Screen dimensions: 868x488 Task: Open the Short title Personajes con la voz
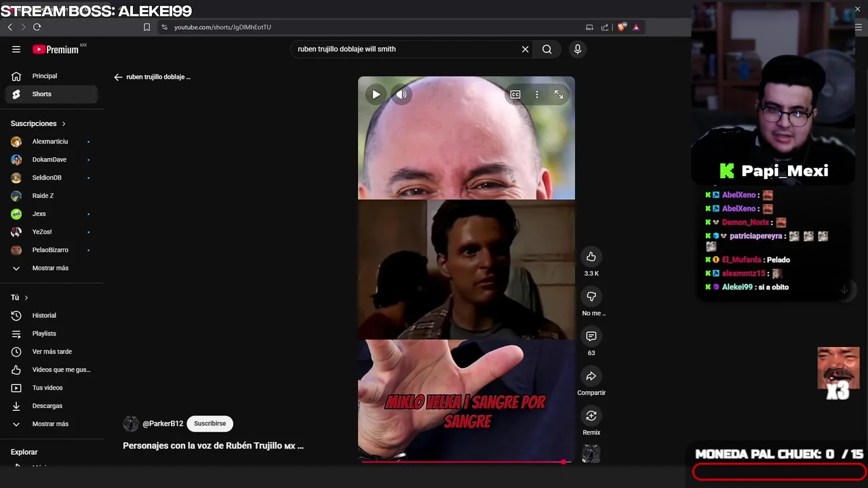tap(213, 445)
